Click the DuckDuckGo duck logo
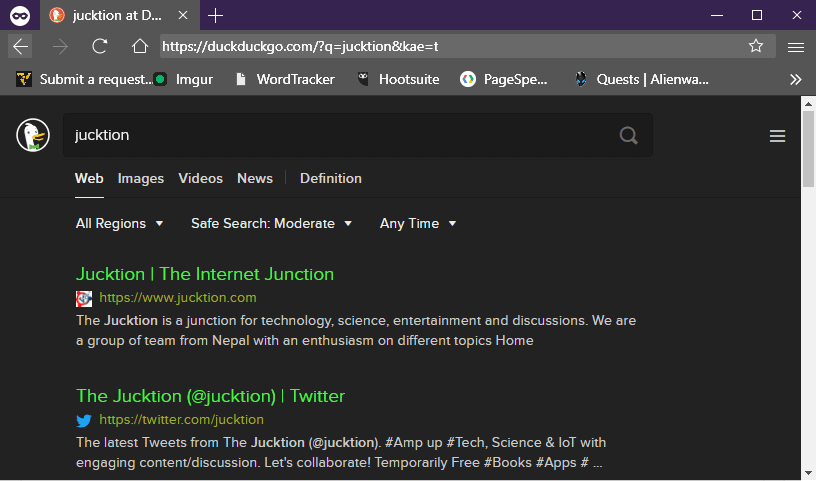816x481 pixels. point(33,135)
